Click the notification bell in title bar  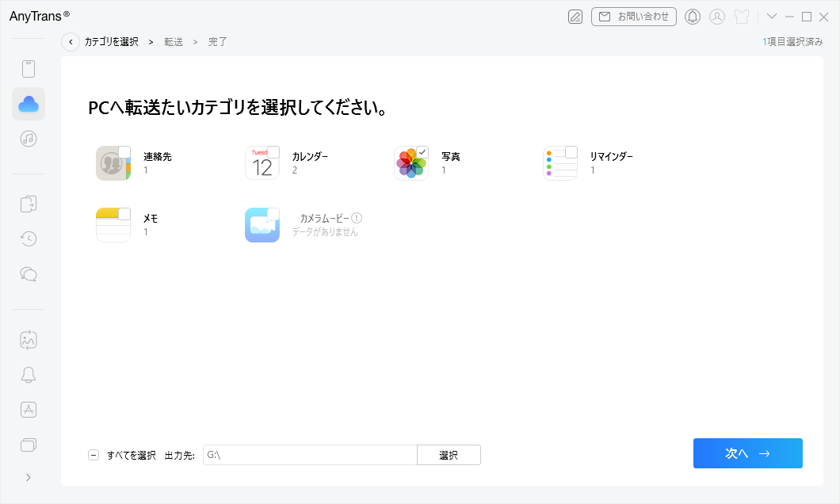click(x=693, y=17)
